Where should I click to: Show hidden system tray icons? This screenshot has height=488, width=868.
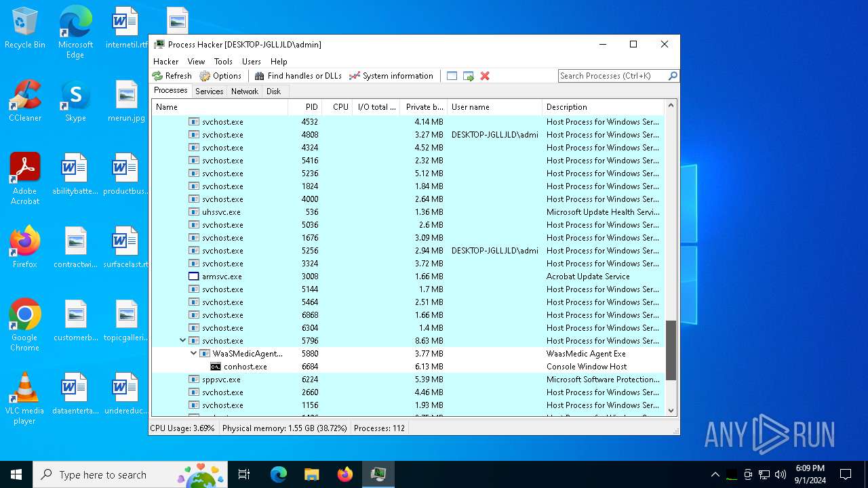tap(715, 474)
